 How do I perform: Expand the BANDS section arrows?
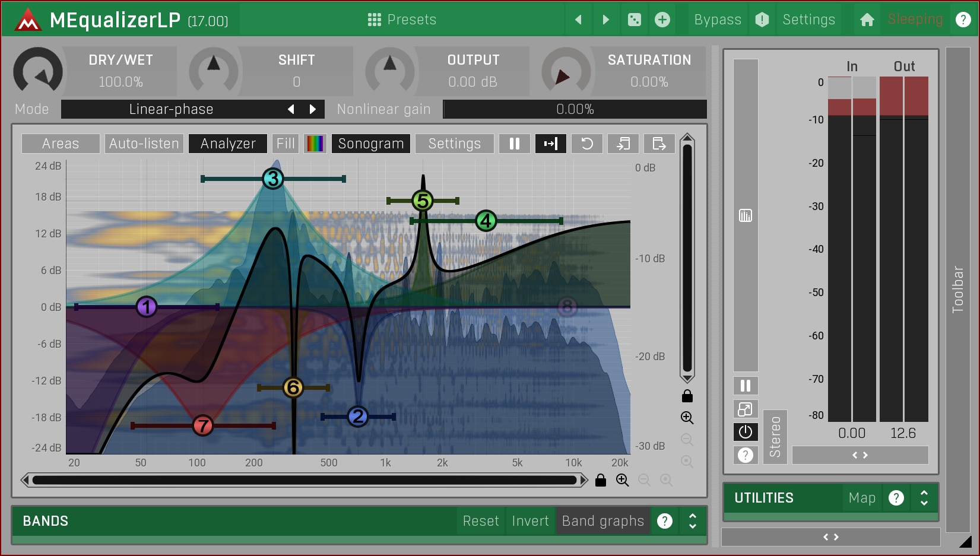pos(692,521)
